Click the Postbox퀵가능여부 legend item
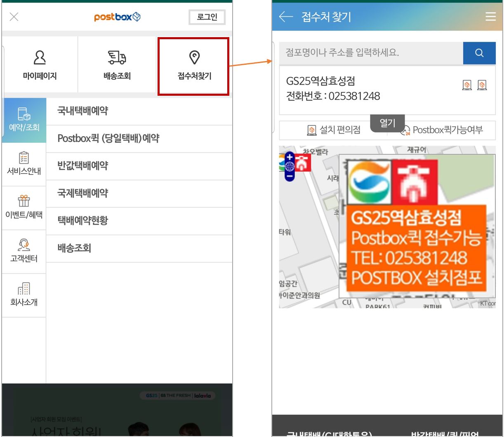The image size is (504, 437). tap(442, 130)
